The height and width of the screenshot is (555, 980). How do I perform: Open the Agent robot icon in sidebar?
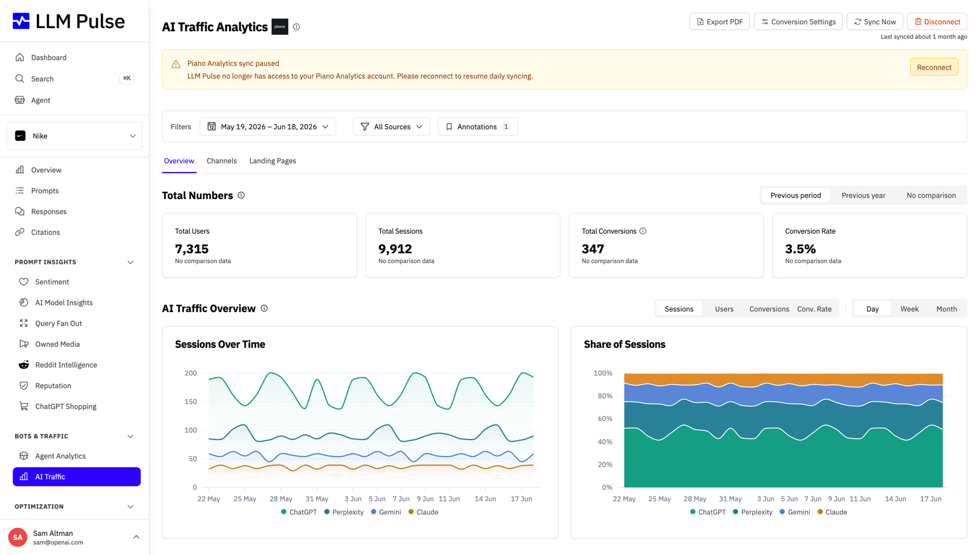(20, 100)
